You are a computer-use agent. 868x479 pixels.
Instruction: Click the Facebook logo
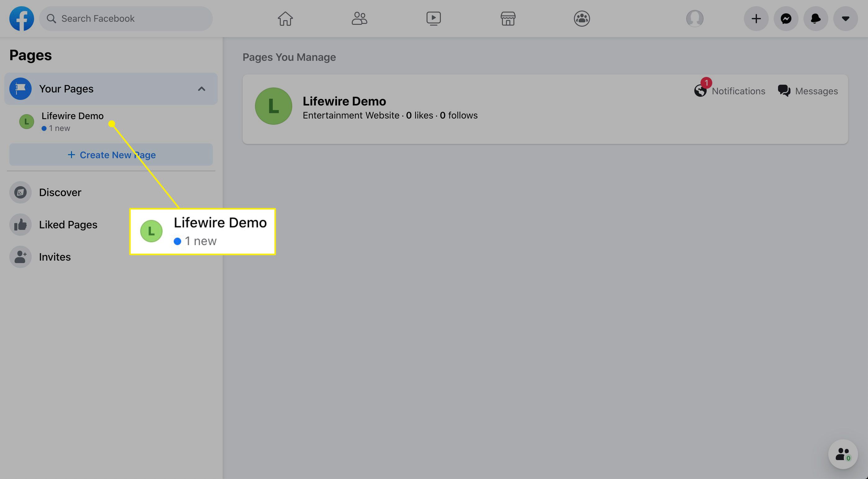pos(22,19)
